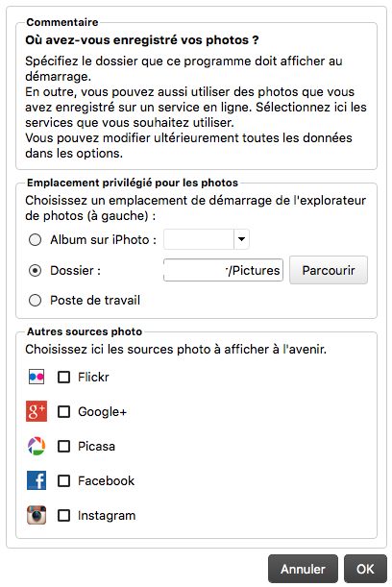Enable the Facebook checkbox

[63, 480]
